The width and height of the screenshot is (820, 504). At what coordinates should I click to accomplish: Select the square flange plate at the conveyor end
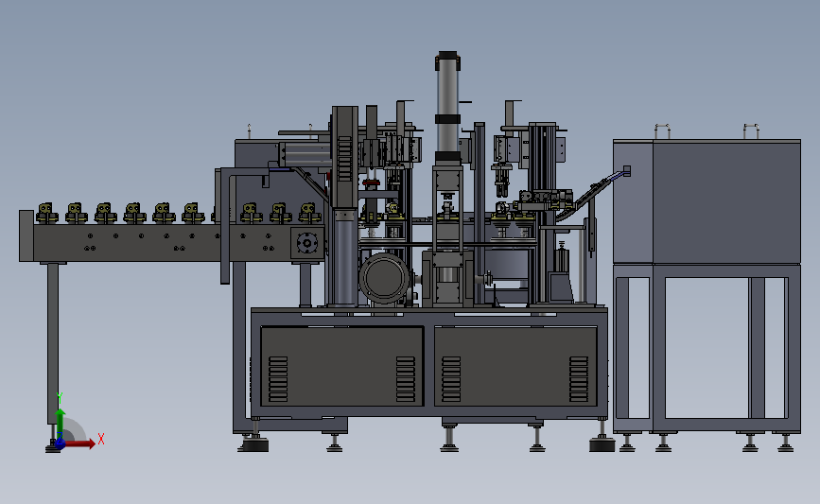click(307, 243)
